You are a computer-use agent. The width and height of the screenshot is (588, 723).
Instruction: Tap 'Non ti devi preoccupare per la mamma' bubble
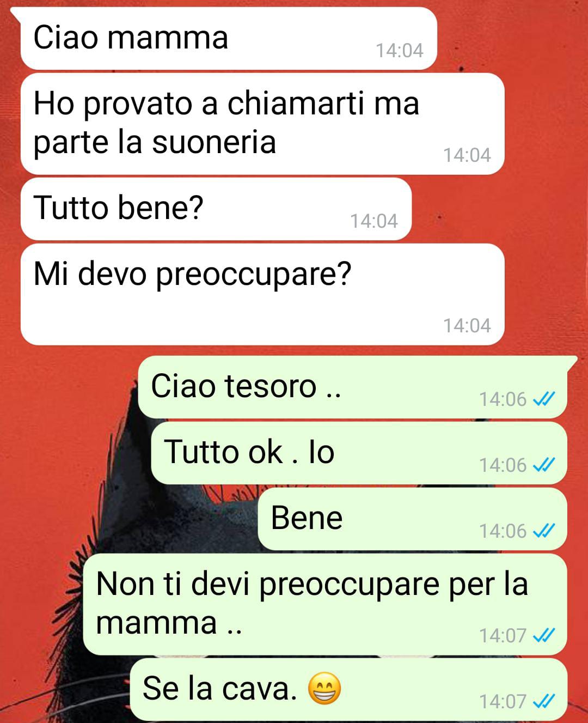(x=325, y=604)
